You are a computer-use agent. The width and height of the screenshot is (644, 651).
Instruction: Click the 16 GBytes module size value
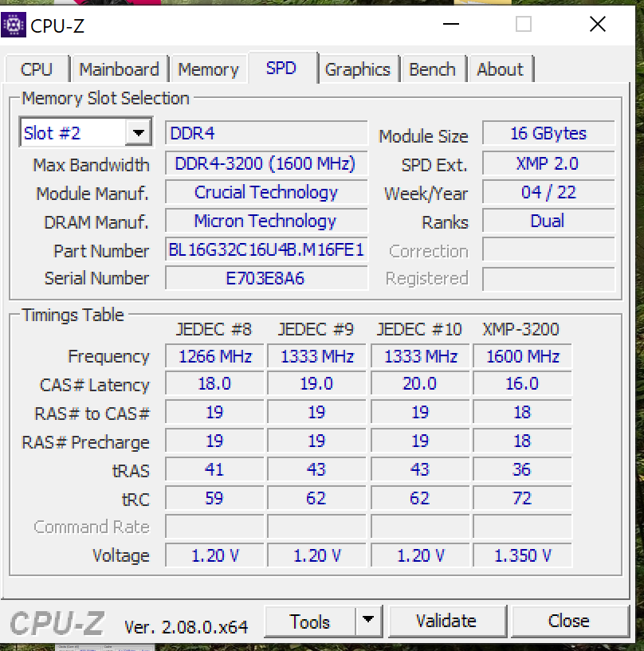pos(548,133)
